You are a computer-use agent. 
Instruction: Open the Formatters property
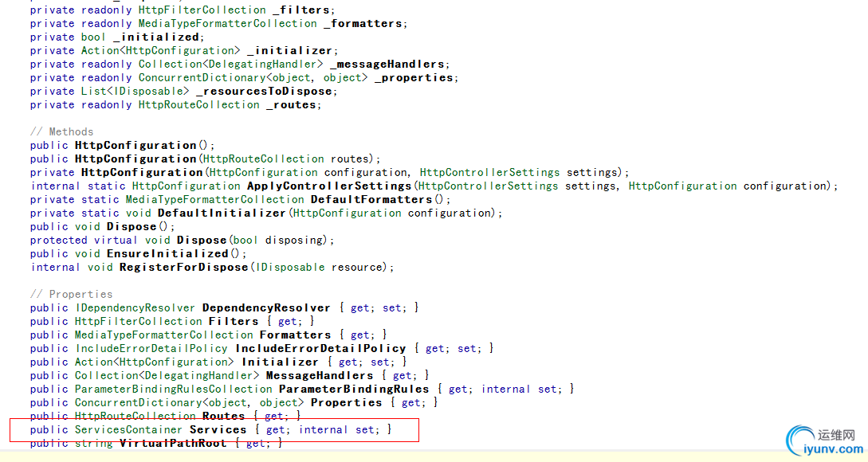tap(295, 335)
